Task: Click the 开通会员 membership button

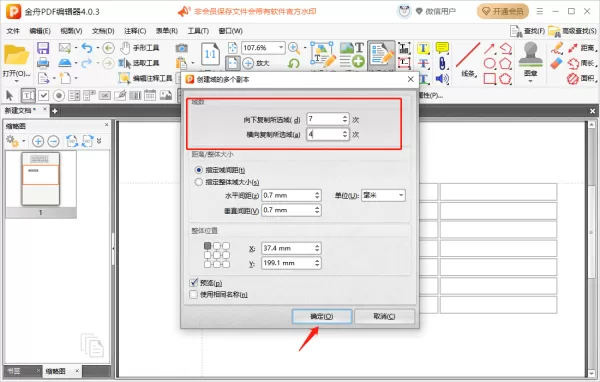Action: [502, 11]
